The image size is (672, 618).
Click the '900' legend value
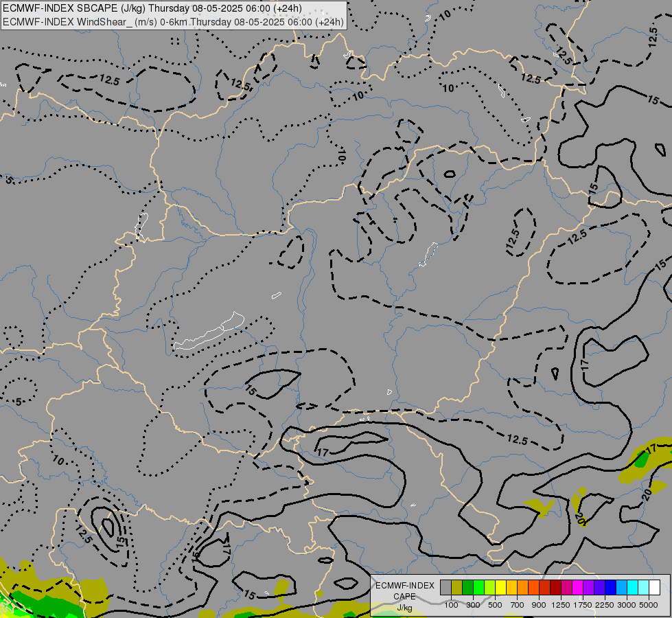point(539,605)
